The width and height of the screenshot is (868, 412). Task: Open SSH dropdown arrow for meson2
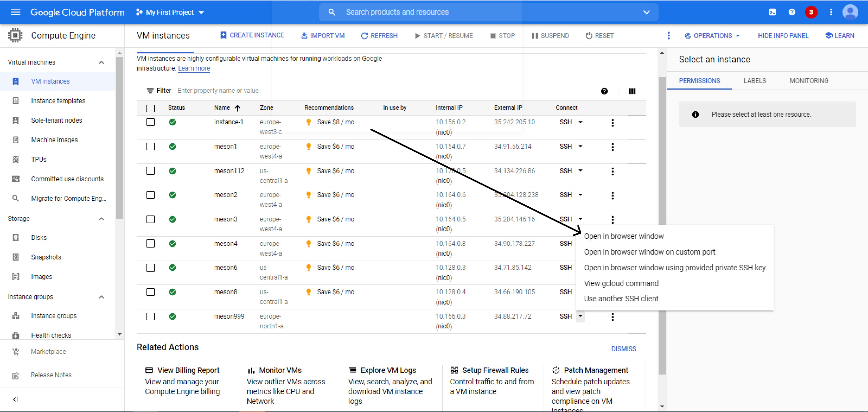pos(580,195)
